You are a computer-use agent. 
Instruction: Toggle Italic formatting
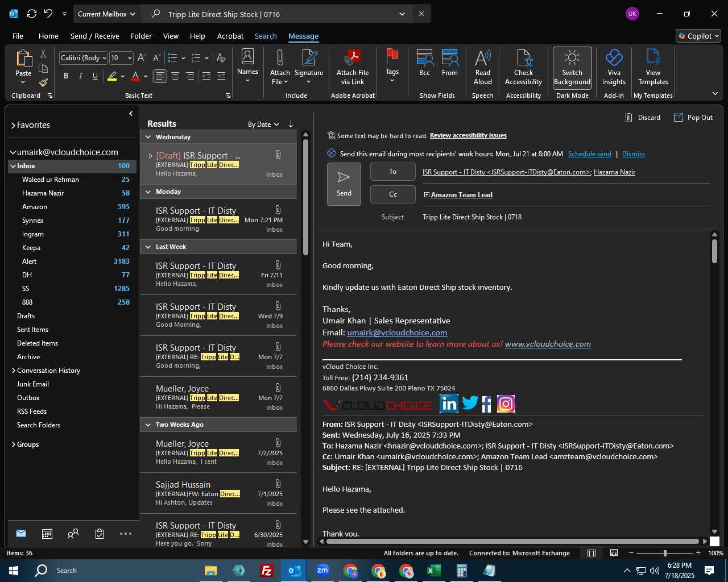coord(80,76)
